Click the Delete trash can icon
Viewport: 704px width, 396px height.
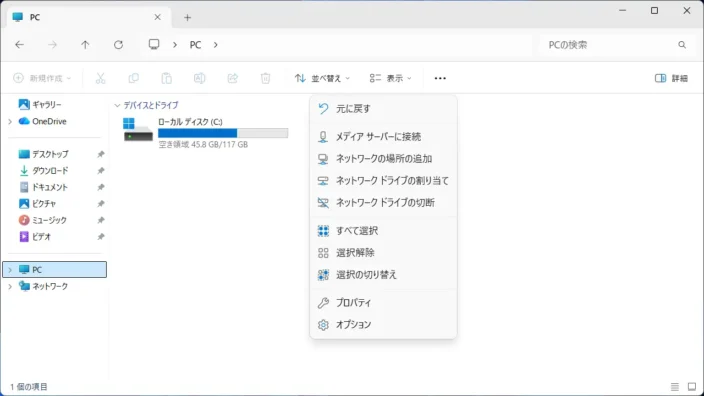265,78
